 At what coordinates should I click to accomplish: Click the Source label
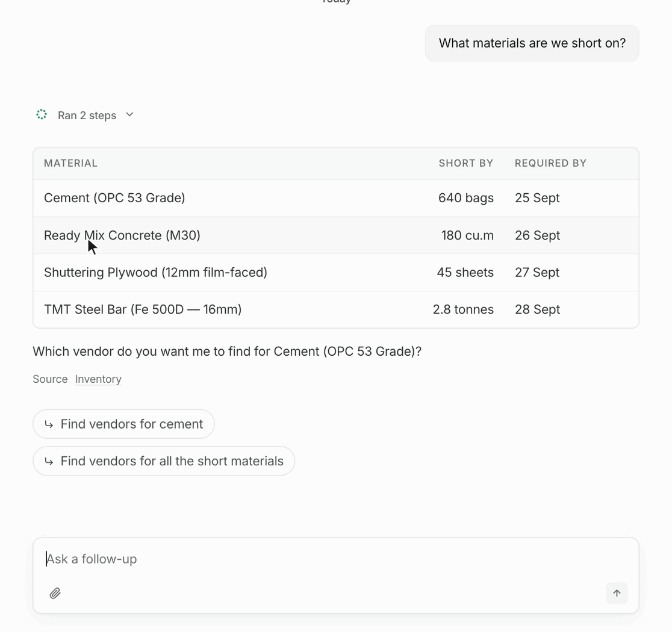50,379
